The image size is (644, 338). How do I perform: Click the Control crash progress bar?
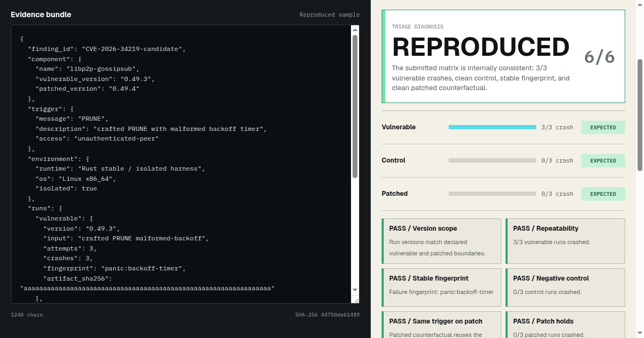coord(492,160)
